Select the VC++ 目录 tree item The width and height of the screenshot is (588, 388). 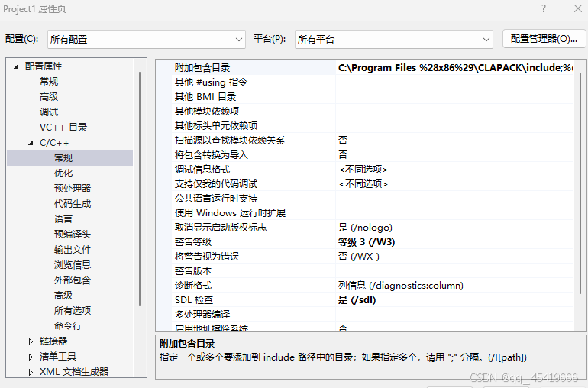pyautogui.click(x=63, y=128)
